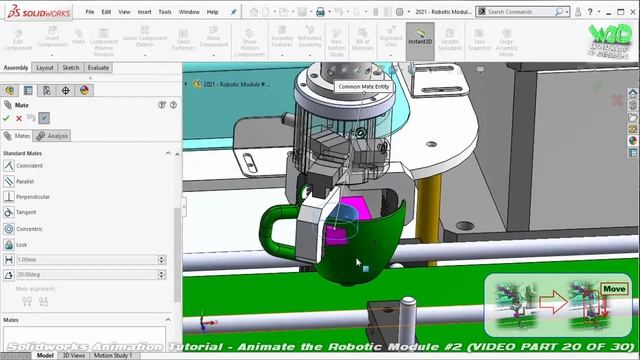The image size is (640, 360).
Task: Open Exploded View dropdown arrow
Action: [x=391, y=55]
